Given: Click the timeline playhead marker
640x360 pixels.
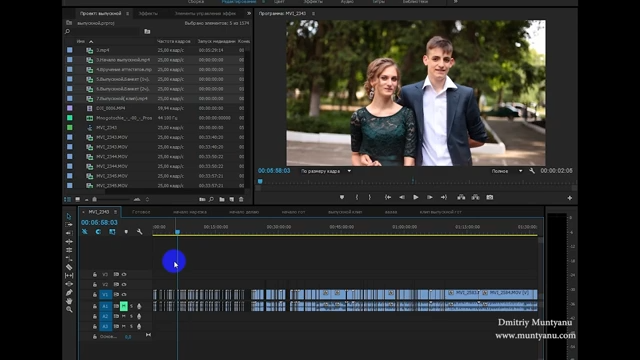Looking at the screenshot, I should click(178, 231).
